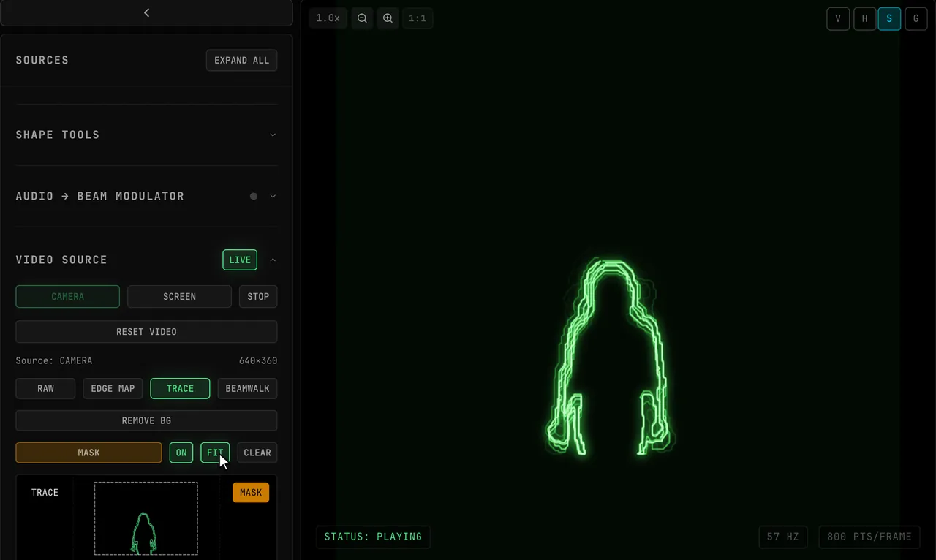Viewport: 936px width, 560px height.
Task: Select the S view mode button
Action: (889, 19)
